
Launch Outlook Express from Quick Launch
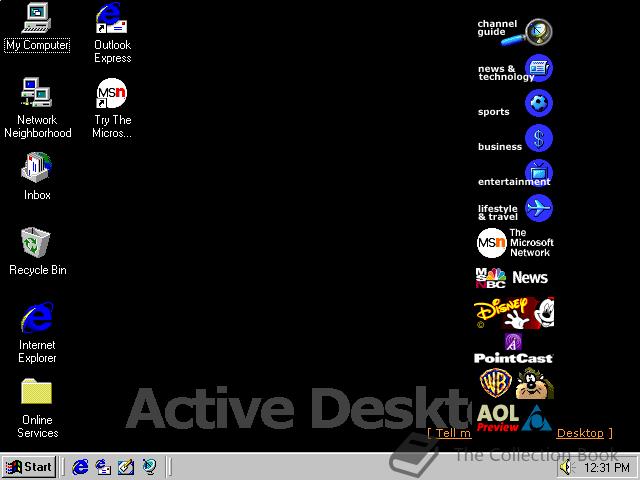[x=103, y=467]
